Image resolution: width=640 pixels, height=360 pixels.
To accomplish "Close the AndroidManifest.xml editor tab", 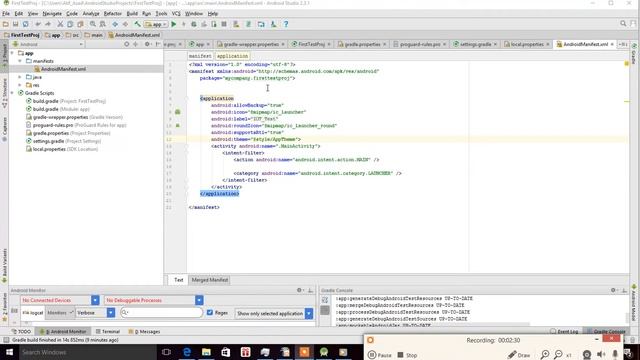I will (612, 44).
